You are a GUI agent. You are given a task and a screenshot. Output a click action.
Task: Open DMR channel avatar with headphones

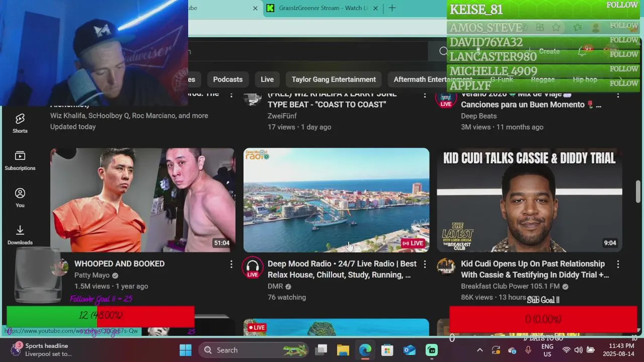(x=253, y=267)
